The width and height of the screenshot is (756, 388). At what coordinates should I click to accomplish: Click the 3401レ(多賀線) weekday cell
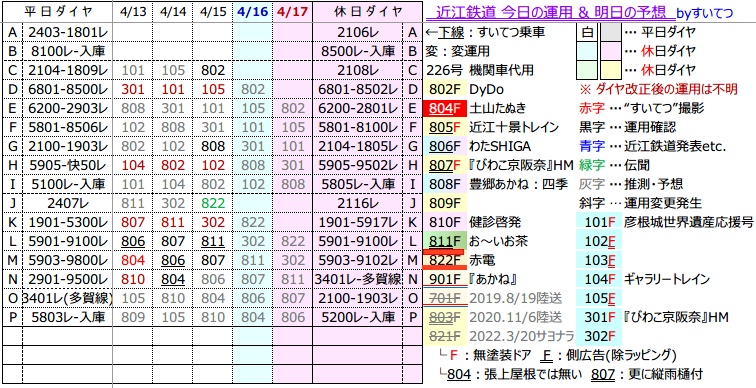click(x=68, y=298)
